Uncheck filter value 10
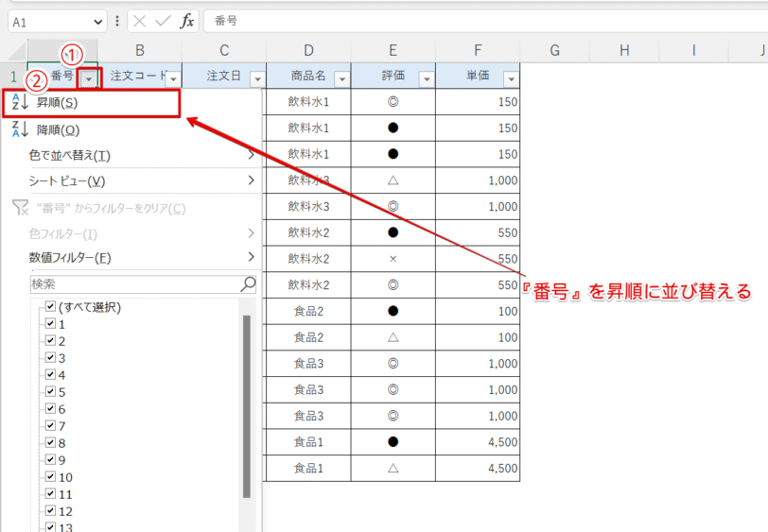Screen dimensions: 768x532 [50, 476]
